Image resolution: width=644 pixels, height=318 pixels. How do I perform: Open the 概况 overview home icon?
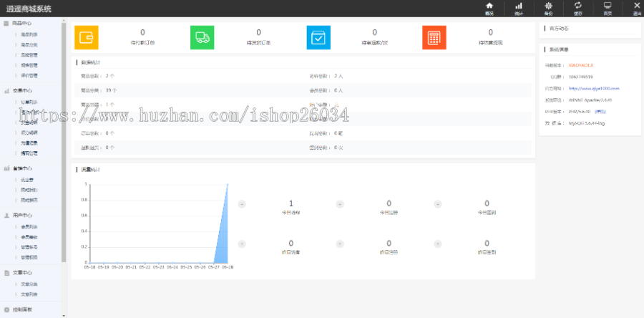pos(489,6)
